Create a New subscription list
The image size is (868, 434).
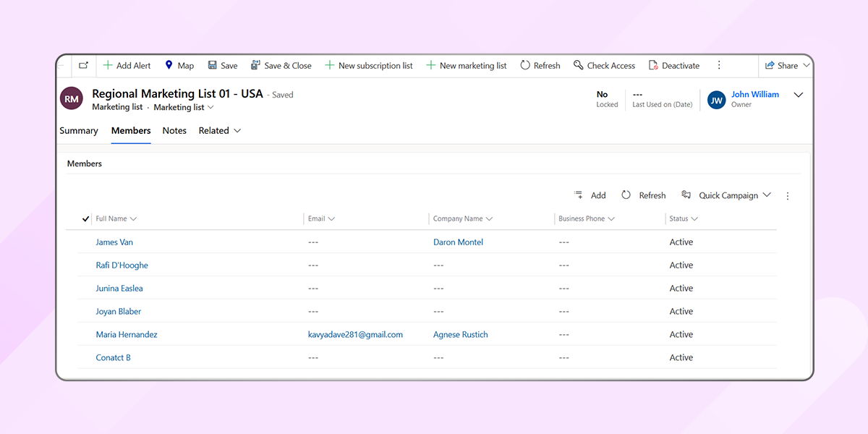pos(369,65)
